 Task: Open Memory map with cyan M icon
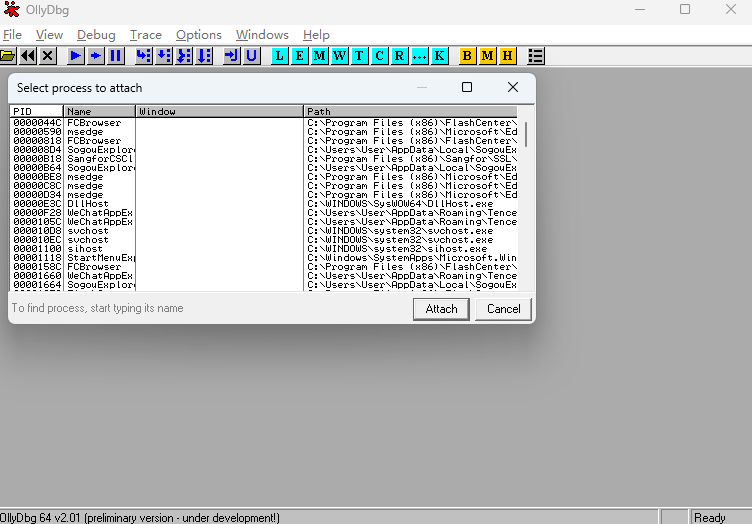[319, 56]
